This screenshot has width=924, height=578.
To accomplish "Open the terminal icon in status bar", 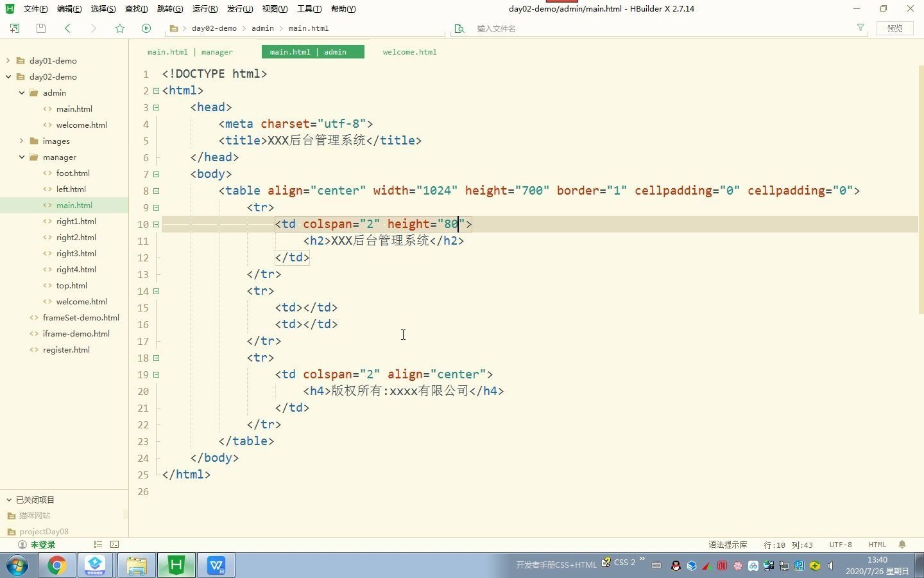I will pyautogui.click(x=115, y=544).
